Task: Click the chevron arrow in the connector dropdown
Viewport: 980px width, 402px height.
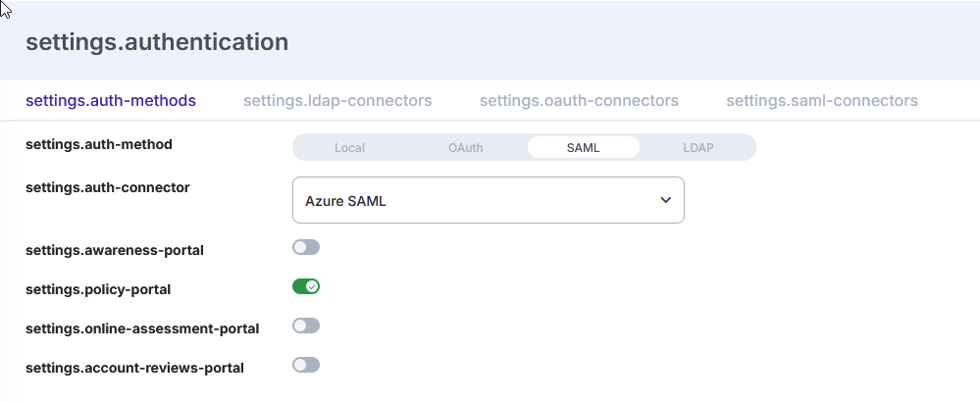Action: click(665, 200)
